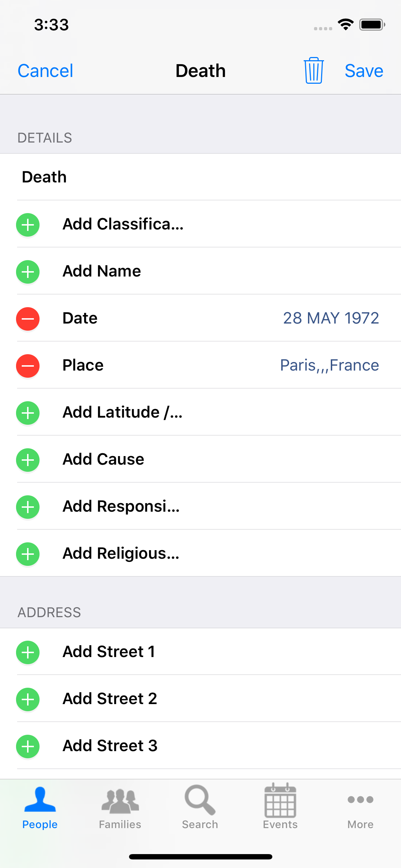Tap green plus icon beside Add Street 2

click(x=28, y=699)
